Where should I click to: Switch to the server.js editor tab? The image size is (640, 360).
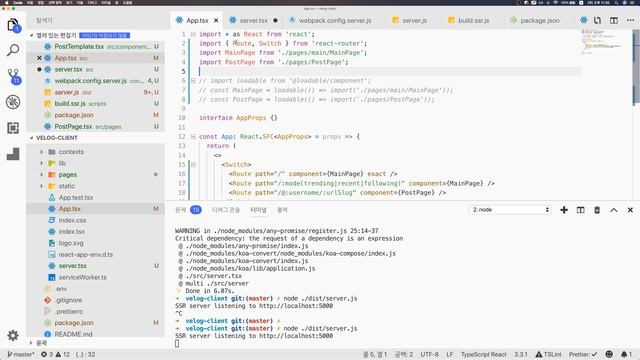click(x=414, y=20)
